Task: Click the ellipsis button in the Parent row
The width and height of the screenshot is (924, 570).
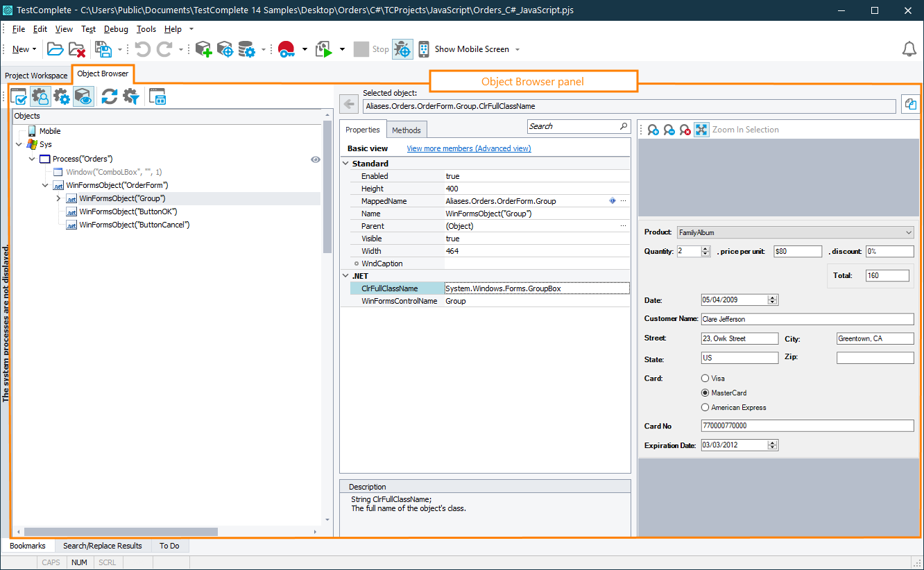Action: (623, 226)
